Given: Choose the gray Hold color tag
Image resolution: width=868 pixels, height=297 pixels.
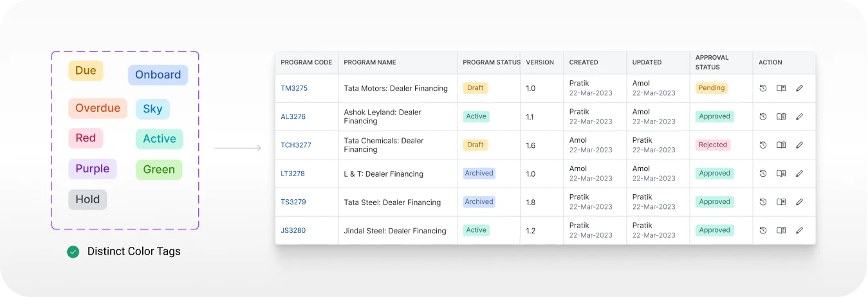Looking at the screenshot, I should point(88,199).
